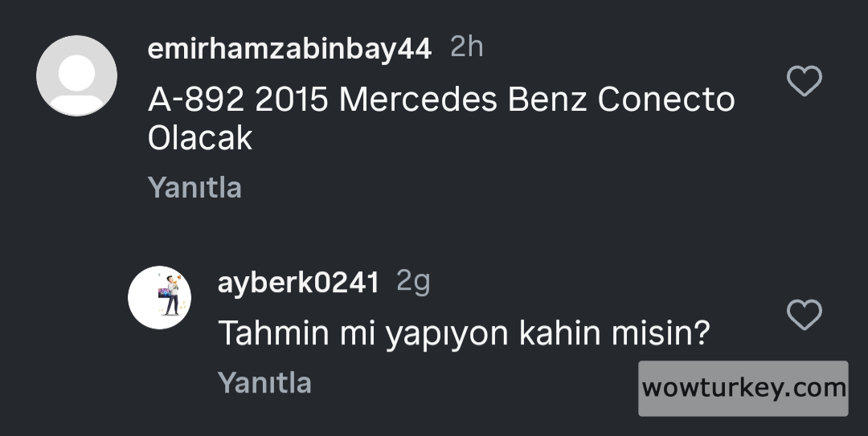The image size is (868, 436).
Task: Visit the emirhamzabinbay44 username link
Action: (289, 49)
